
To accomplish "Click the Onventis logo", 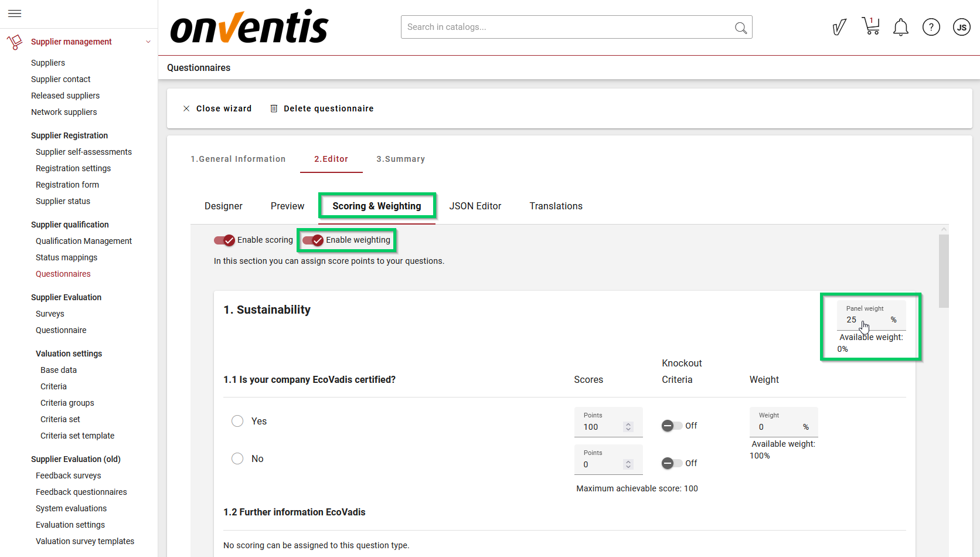I will tap(249, 27).
